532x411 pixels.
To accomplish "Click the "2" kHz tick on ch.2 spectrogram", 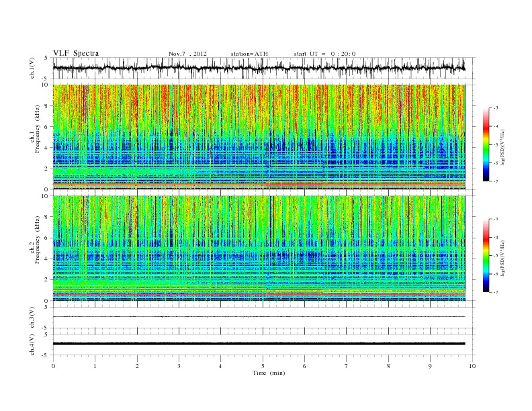I will click(x=47, y=280).
